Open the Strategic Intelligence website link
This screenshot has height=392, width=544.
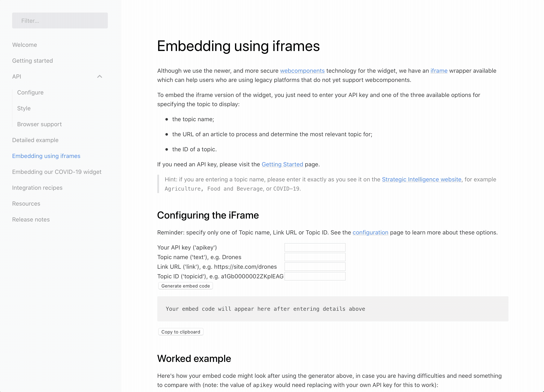pyautogui.click(x=422, y=179)
